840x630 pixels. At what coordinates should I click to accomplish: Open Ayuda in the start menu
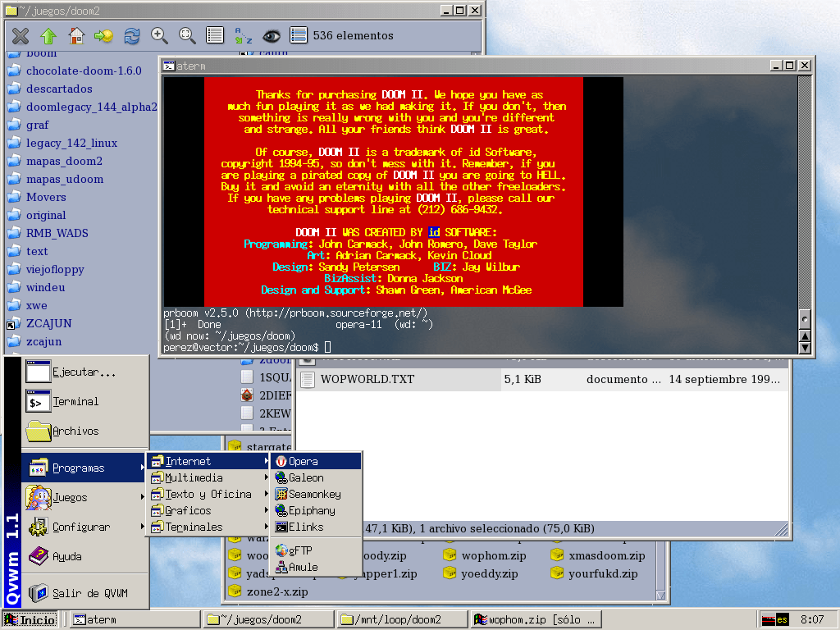pyautogui.click(x=84, y=556)
